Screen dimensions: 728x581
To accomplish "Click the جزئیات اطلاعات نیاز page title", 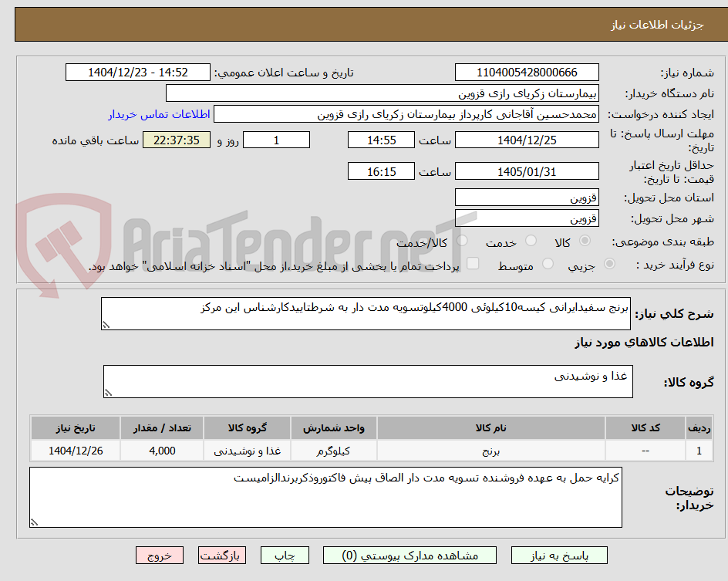I will point(657,25).
